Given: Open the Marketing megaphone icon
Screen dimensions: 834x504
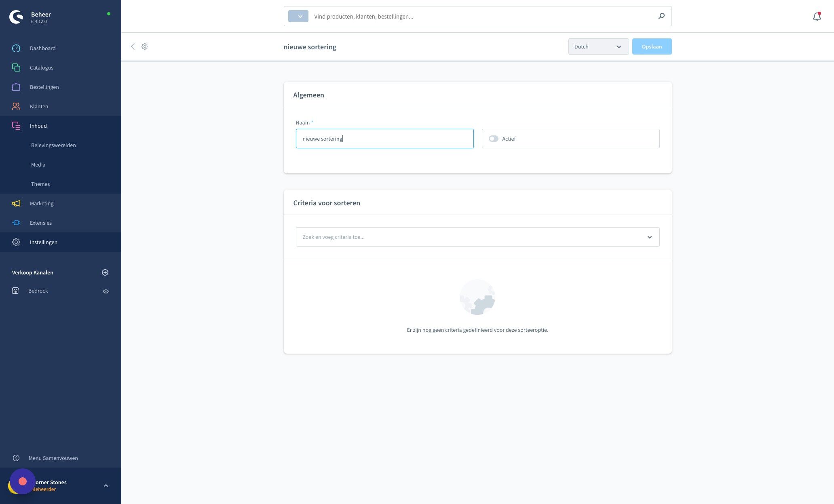Looking at the screenshot, I should tap(16, 203).
